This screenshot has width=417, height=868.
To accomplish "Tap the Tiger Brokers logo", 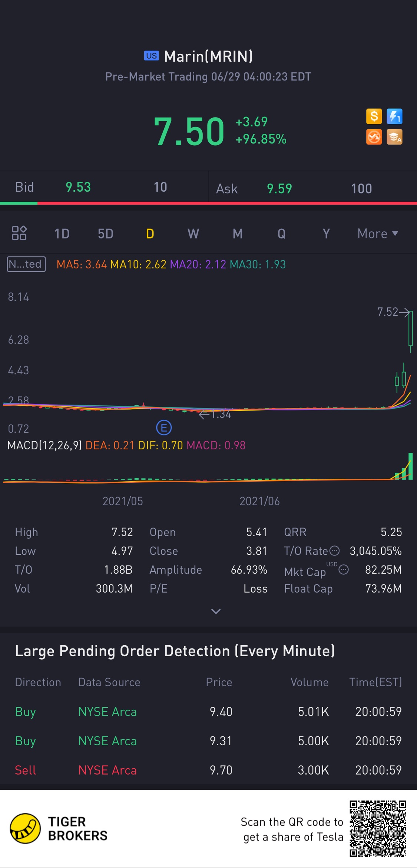I will click(x=59, y=829).
